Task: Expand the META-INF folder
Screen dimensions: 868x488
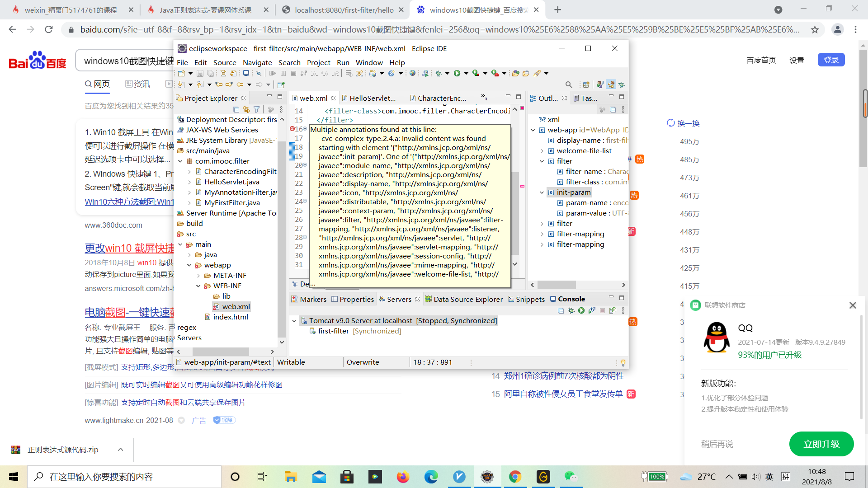Action: (198, 276)
